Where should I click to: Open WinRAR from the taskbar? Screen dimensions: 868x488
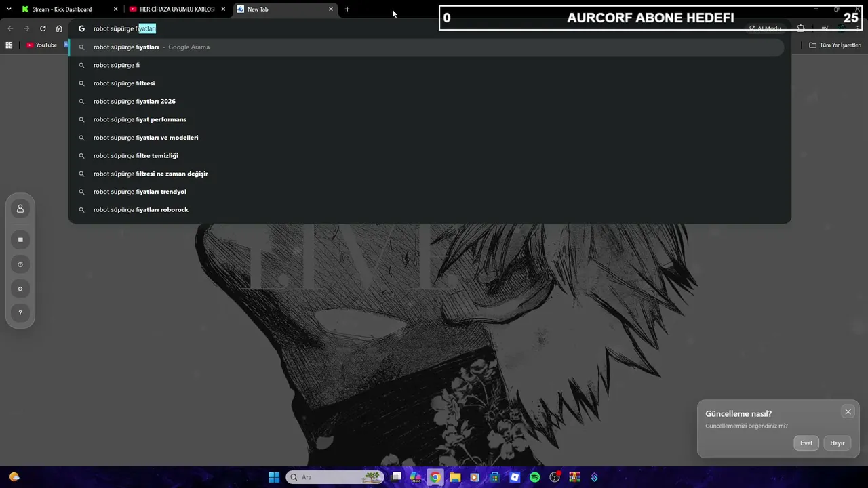(574, 477)
